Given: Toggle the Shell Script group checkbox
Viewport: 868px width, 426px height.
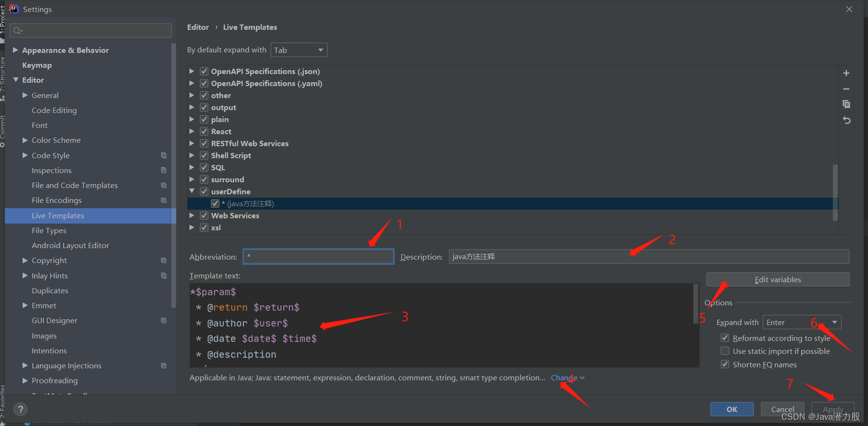Looking at the screenshot, I should [x=204, y=155].
